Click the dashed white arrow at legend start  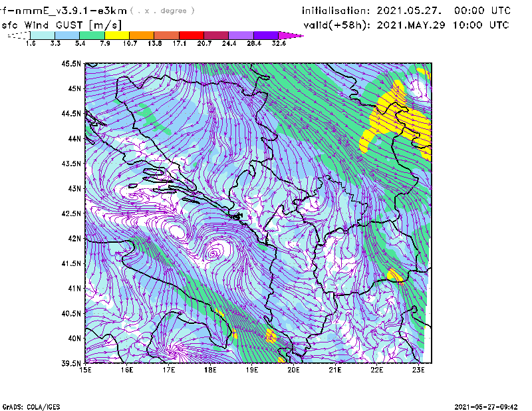coord(17,35)
